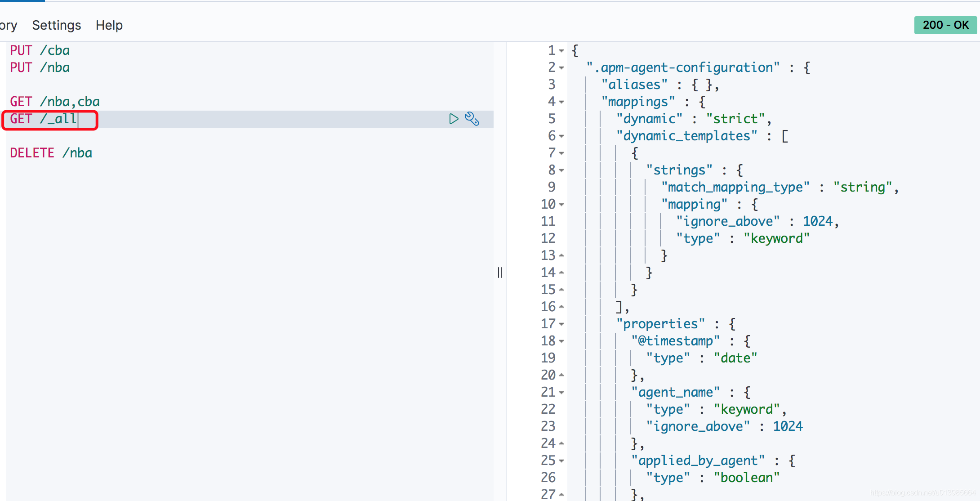
Task: Collapse .apm-agent-configuration fold arrow at line 2
Action: 561,68
